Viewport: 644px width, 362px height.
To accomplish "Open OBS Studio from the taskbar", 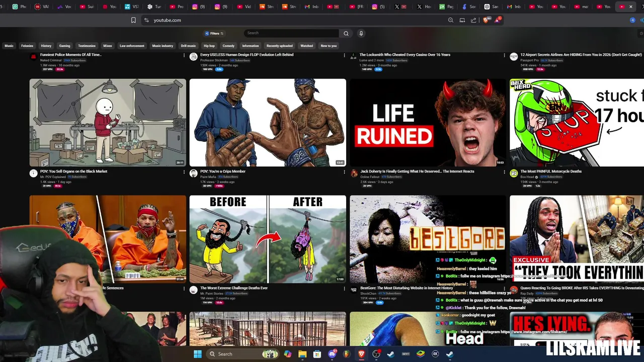I will (x=376, y=354).
